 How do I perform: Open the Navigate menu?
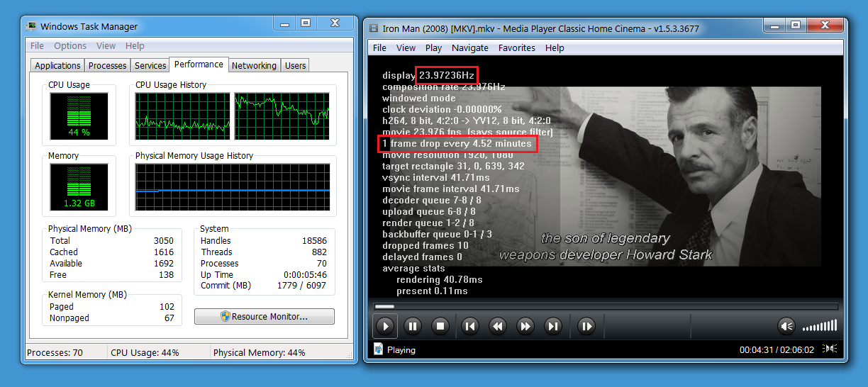coord(470,47)
